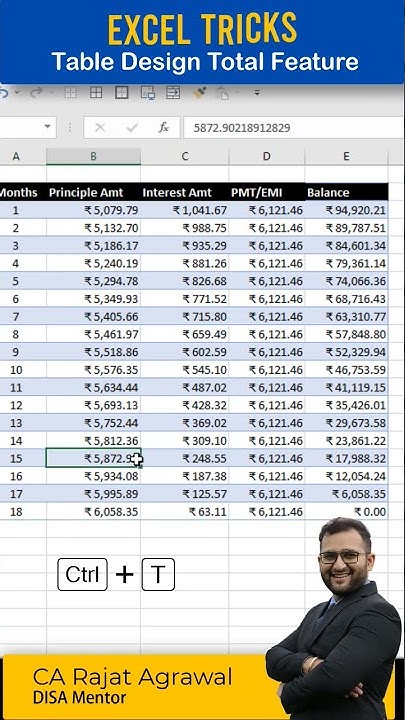Select column D header
Image resolution: width=405 pixels, height=720 pixels.
[266, 157]
